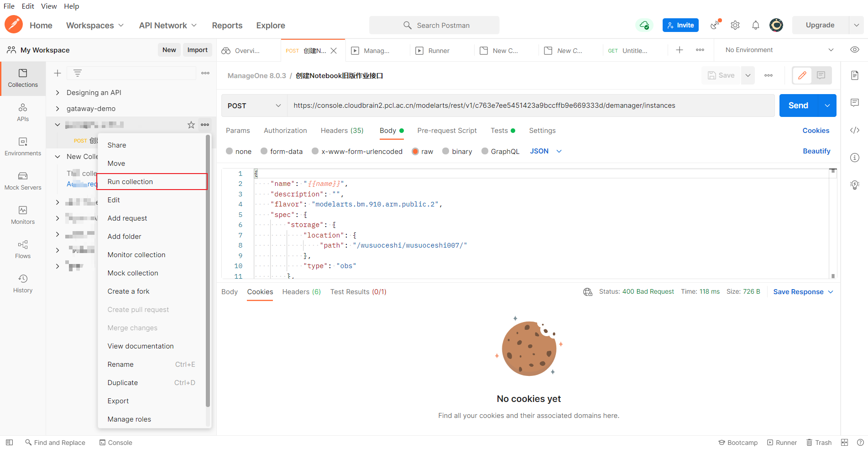Click the request URL field
The height and width of the screenshot is (449, 868).
click(x=531, y=106)
